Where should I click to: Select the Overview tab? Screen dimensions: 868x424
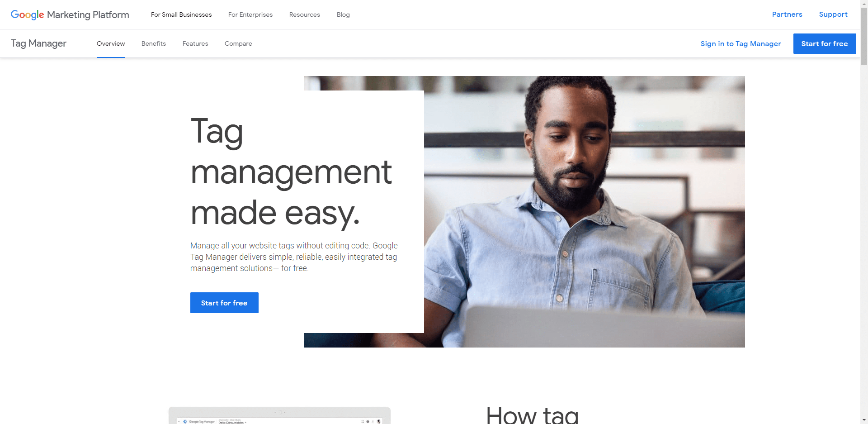(111, 43)
